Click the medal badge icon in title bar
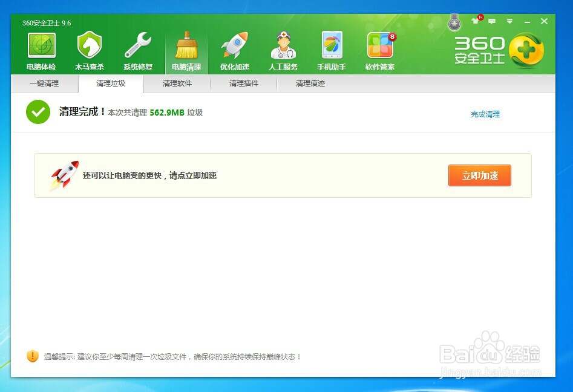The height and width of the screenshot is (392, 573). [x=454, y=22]
